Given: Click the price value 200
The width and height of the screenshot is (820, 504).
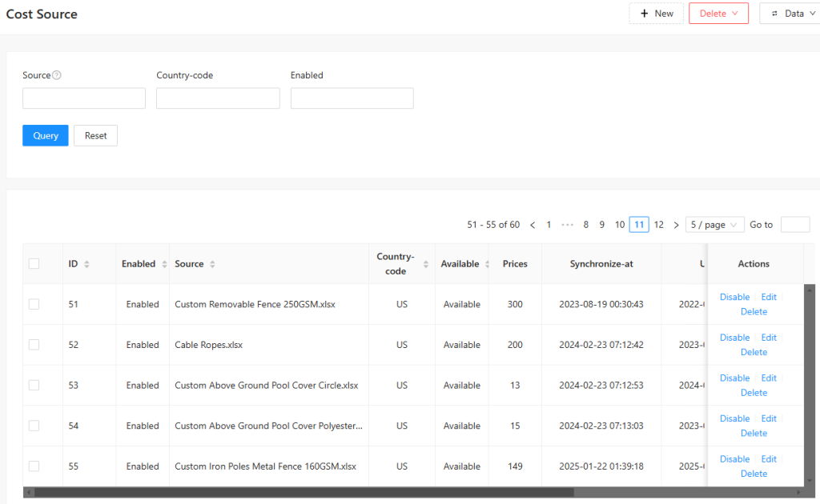Looking at the screenshot, I should click(x=515, y=346).
